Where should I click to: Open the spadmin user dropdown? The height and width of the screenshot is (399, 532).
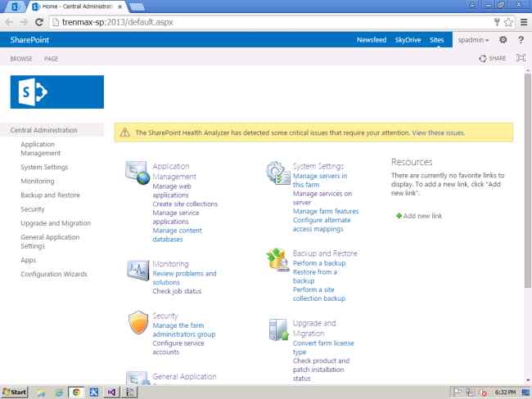click(473, 40)
